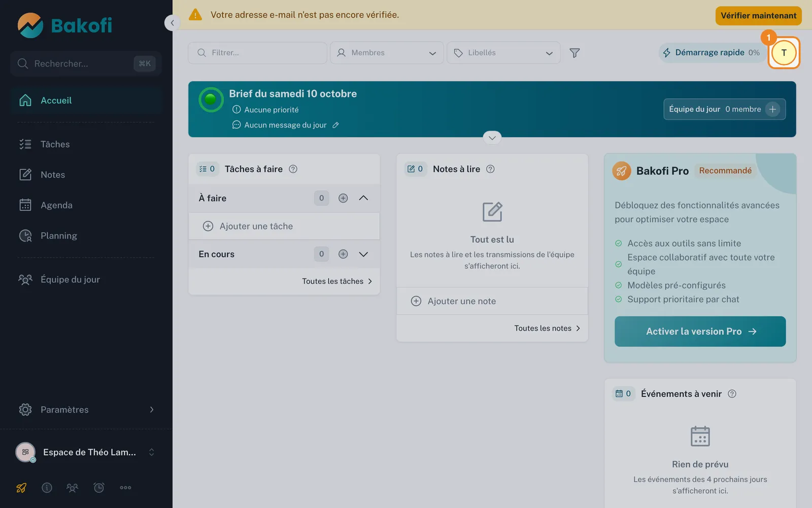
Task: Open the Agenda page
Action: click(86, 205)
